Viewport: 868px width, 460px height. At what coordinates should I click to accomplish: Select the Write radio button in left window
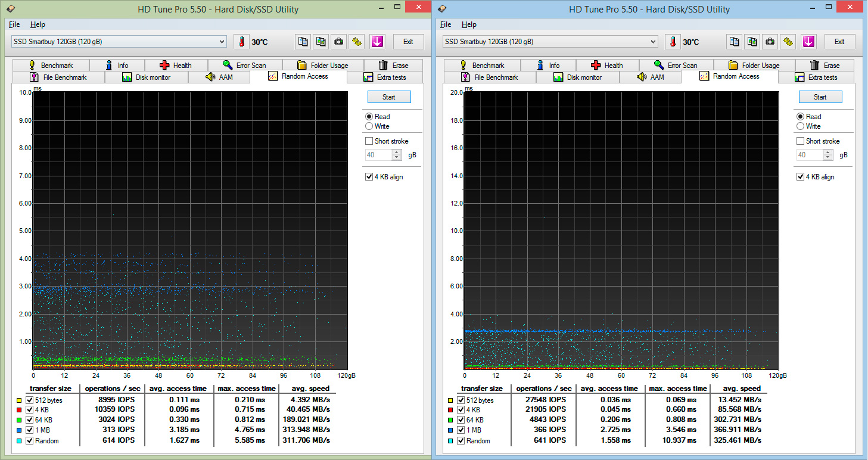(369, 126)
